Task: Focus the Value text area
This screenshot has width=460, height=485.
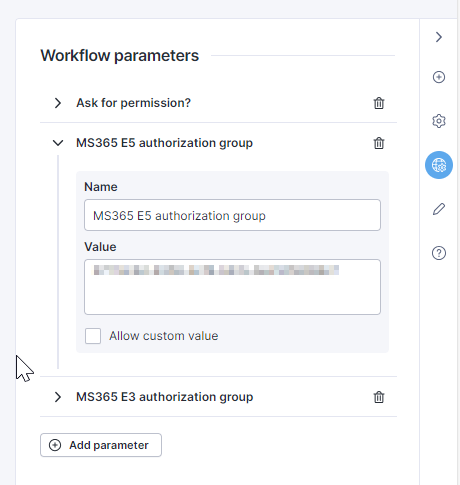Action: click(x=232, y=287)
